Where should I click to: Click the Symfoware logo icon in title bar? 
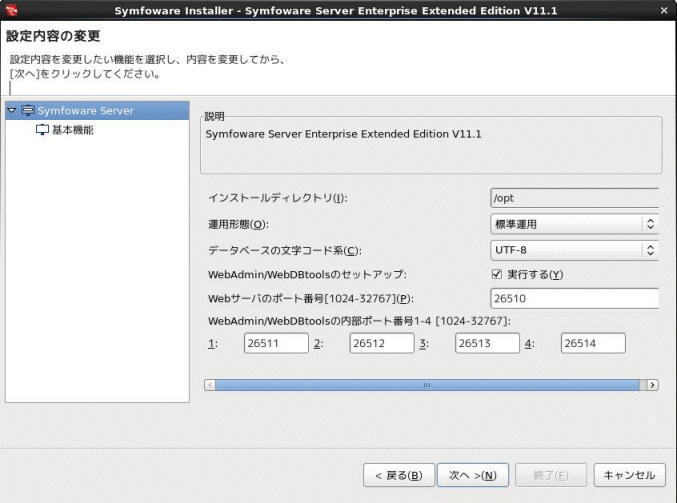point(11,9)
